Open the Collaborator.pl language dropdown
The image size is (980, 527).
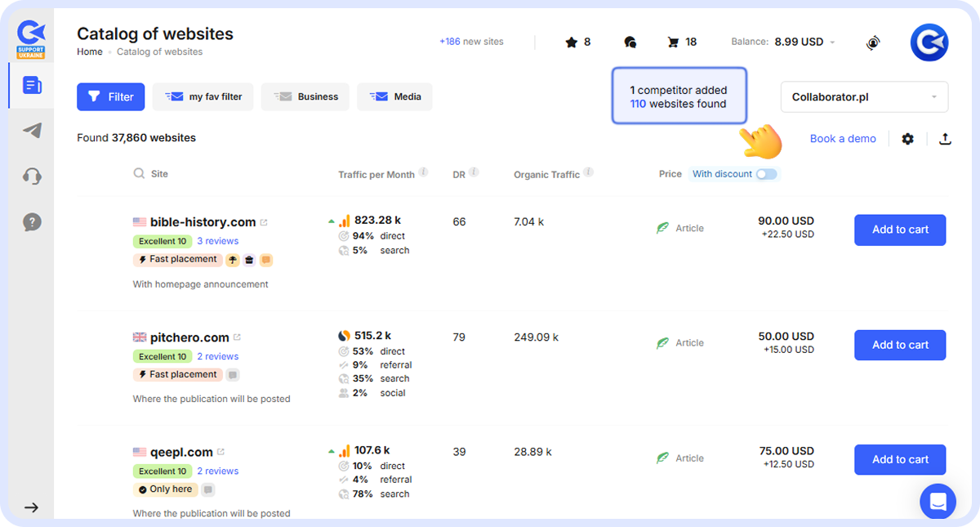click(x=863, y=96)
